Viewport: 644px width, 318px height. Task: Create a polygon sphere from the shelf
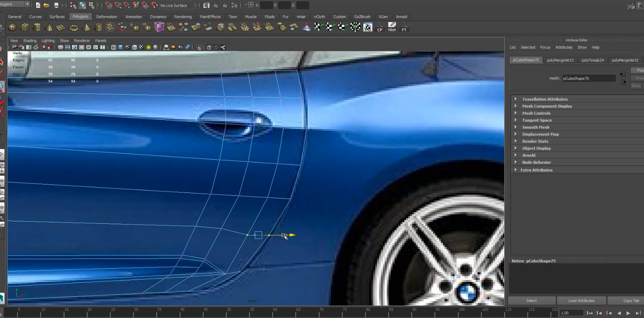click(x=13, y=27)
